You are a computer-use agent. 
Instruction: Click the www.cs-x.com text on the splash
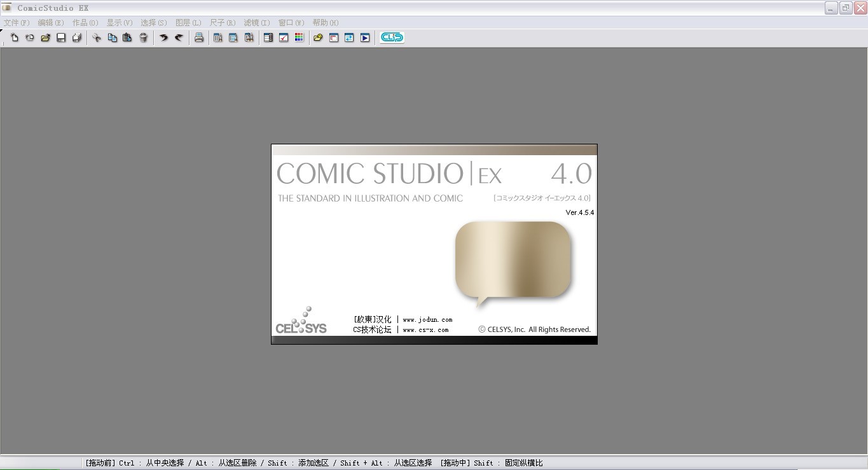[425, 330]
